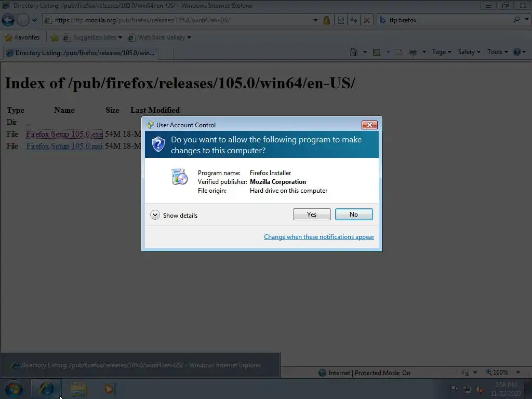
Task: Click the UAC shield question mark icon
Action: tap(158, 144)
